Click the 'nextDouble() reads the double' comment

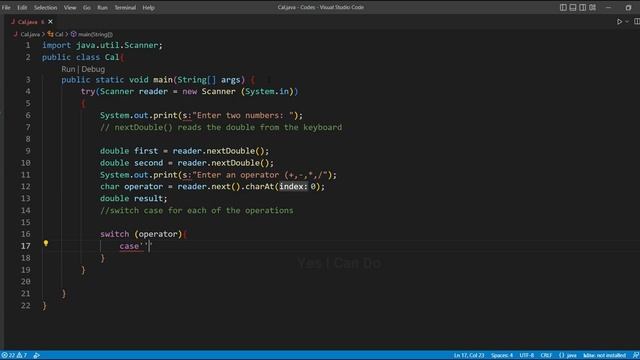point(221,127)
